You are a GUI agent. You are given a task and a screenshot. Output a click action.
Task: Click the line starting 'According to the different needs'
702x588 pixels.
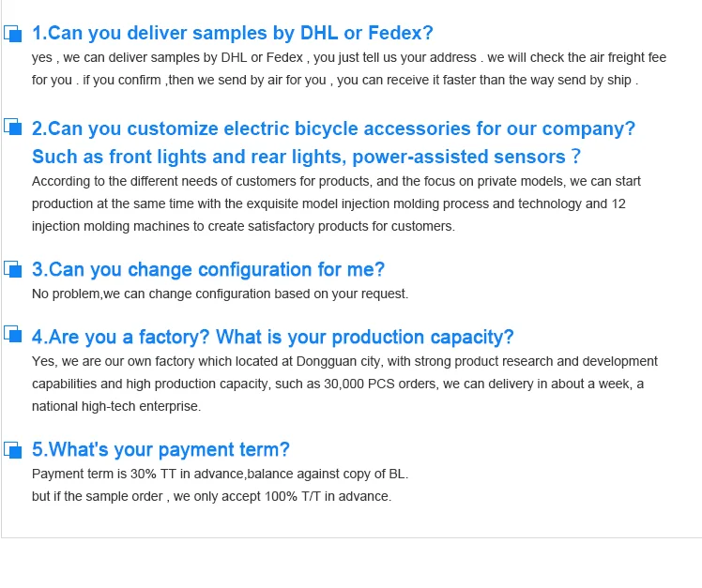coord(336,180)
